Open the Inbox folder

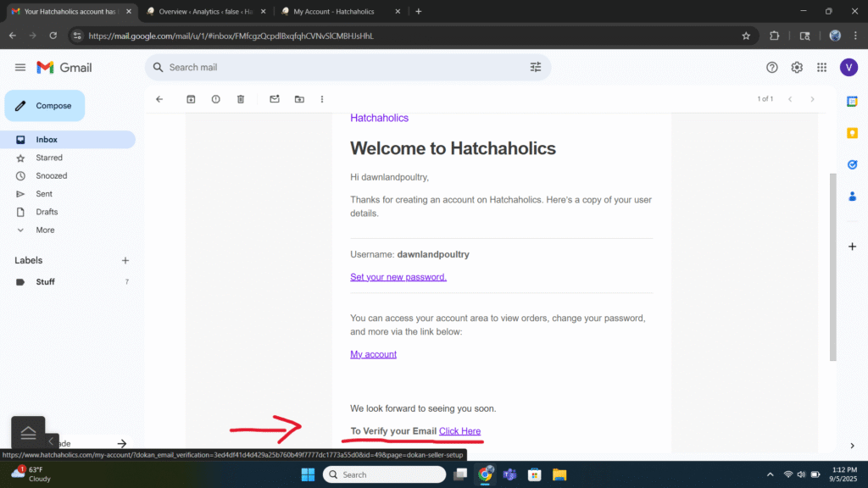(68, 140)
